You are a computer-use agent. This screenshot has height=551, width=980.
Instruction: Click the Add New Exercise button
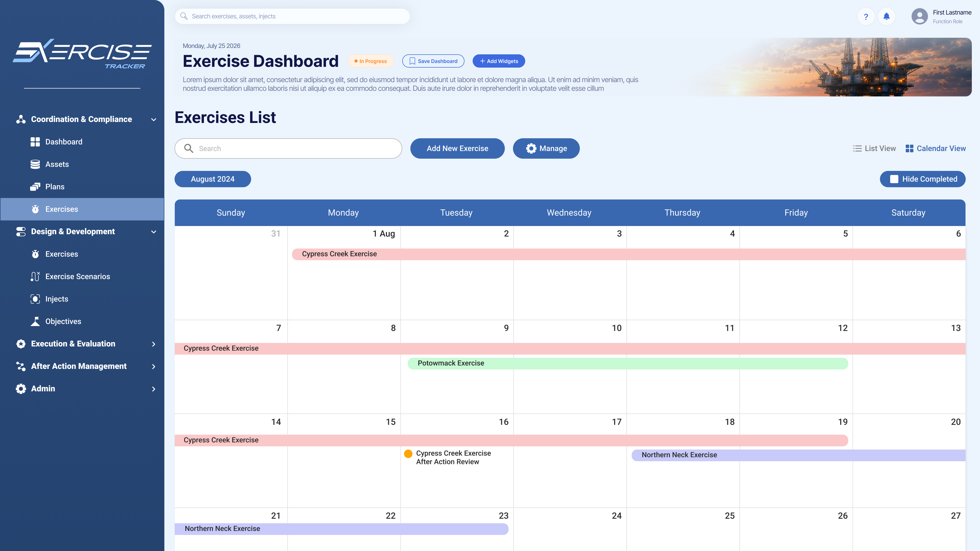[x=457, y=148]
